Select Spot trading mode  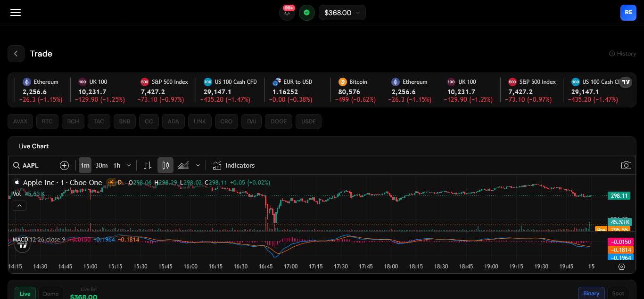click(x=618, y=293)
